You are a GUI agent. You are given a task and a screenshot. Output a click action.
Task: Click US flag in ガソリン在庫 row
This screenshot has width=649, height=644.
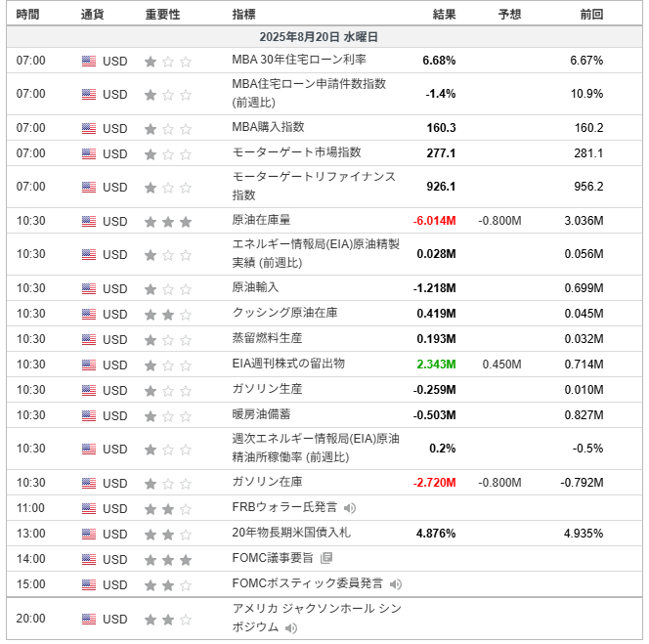89,483
